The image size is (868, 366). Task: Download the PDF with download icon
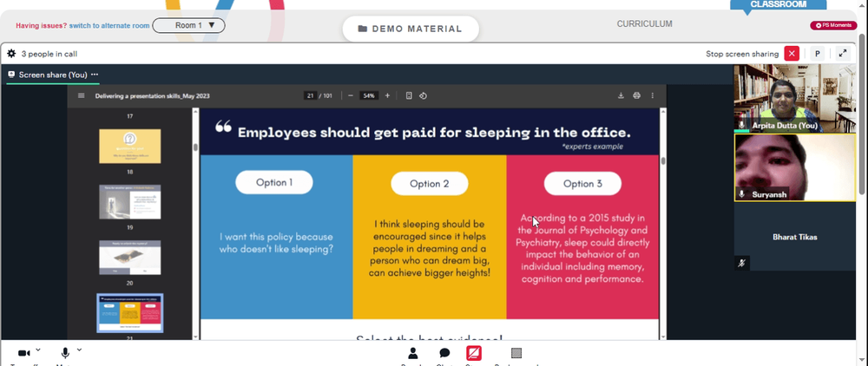click(621, 95)
